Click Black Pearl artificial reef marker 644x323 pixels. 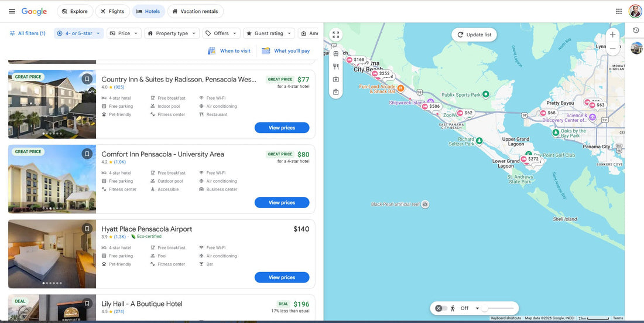click(426, 204)
